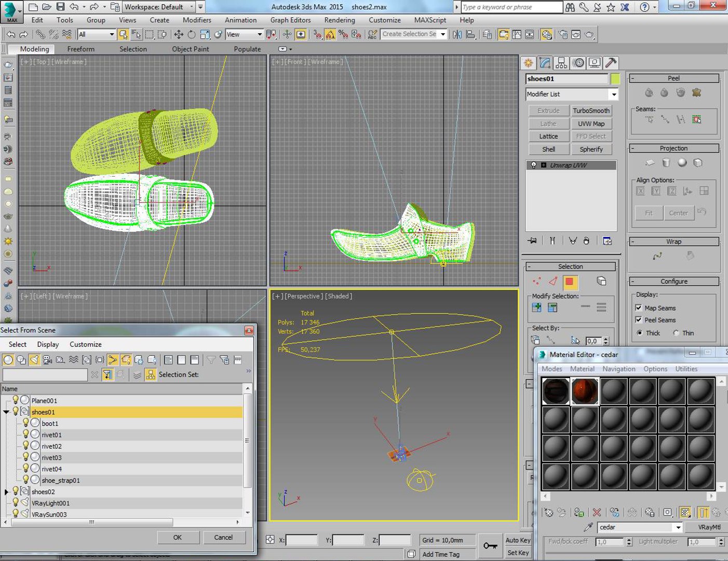This screenshot has height=561, width=728.
Task: Activate Polygon sub-object selection mode
Action: (x=570, y=282)
